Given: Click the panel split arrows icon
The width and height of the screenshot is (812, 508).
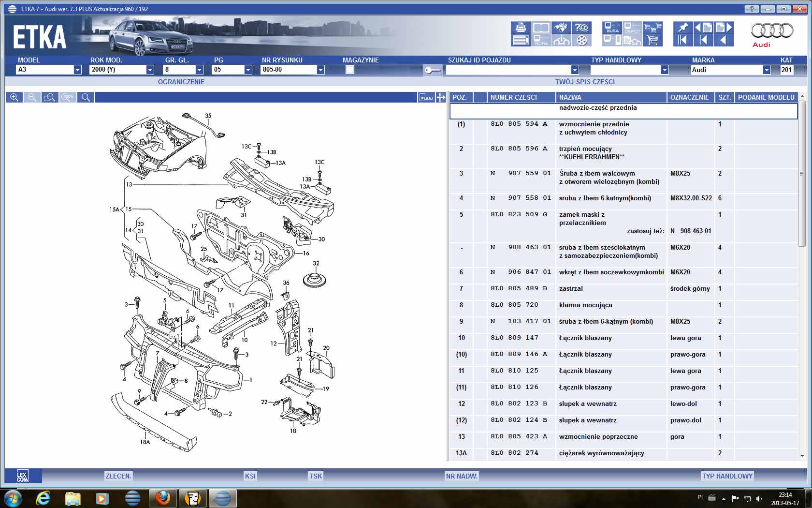Looking at the screenshot, I should point(441,97).
